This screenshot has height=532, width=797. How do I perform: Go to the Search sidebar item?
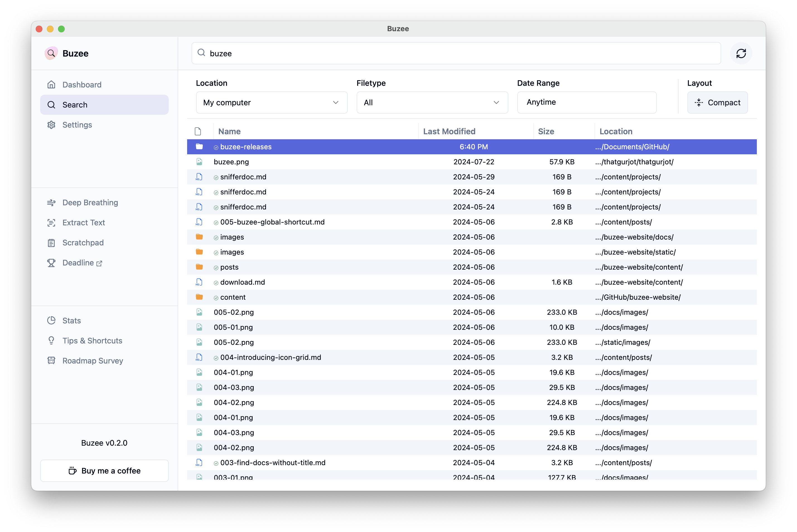point(104,105)
